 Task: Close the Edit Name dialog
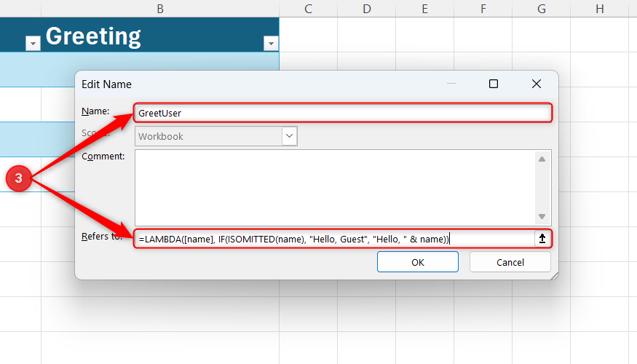(537, 84)
